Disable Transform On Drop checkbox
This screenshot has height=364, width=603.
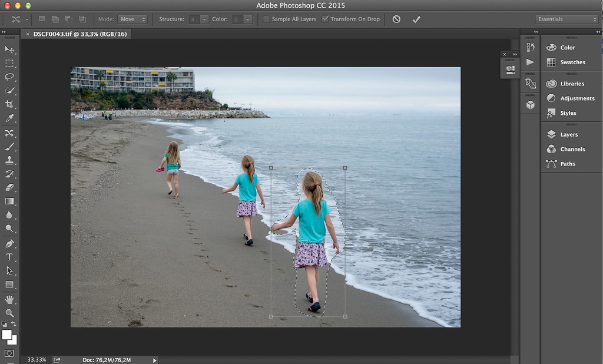tap(325, 19)
